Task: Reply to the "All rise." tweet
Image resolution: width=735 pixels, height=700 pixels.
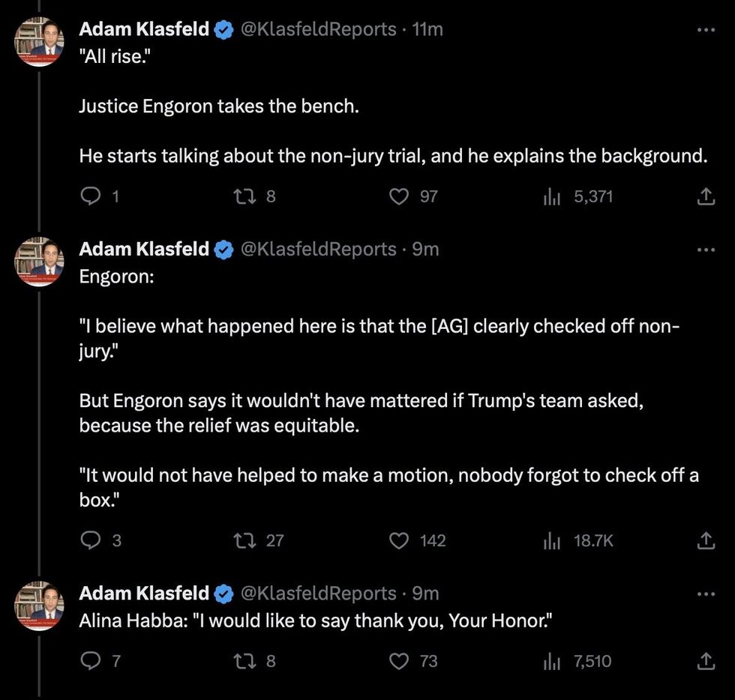Action: tap(90, 196)
